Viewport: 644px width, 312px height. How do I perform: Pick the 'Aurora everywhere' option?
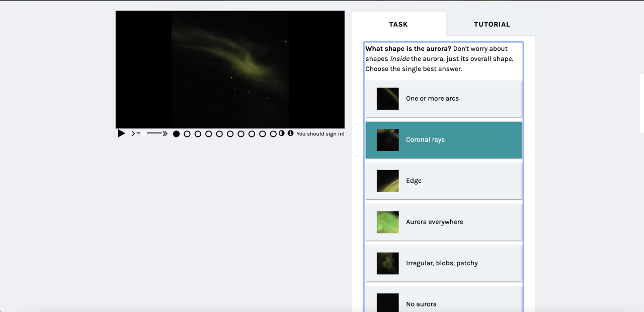point(444,222)
